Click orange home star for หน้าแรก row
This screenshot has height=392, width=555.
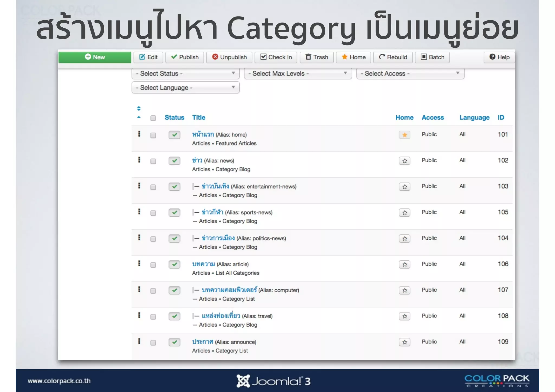(x=405, y=135)
